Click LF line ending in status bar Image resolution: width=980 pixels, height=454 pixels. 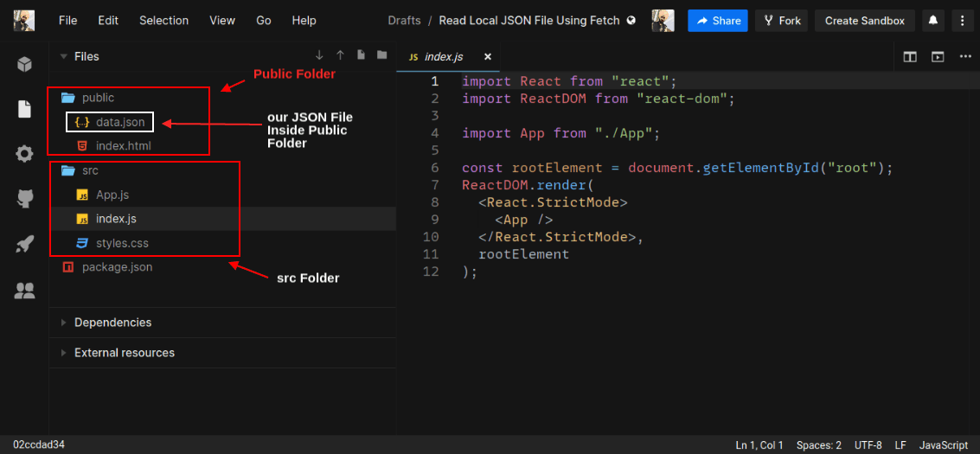pos(900,445)
